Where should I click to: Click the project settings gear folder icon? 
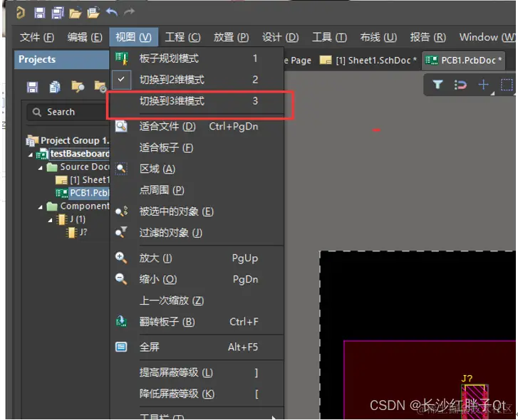100,87
